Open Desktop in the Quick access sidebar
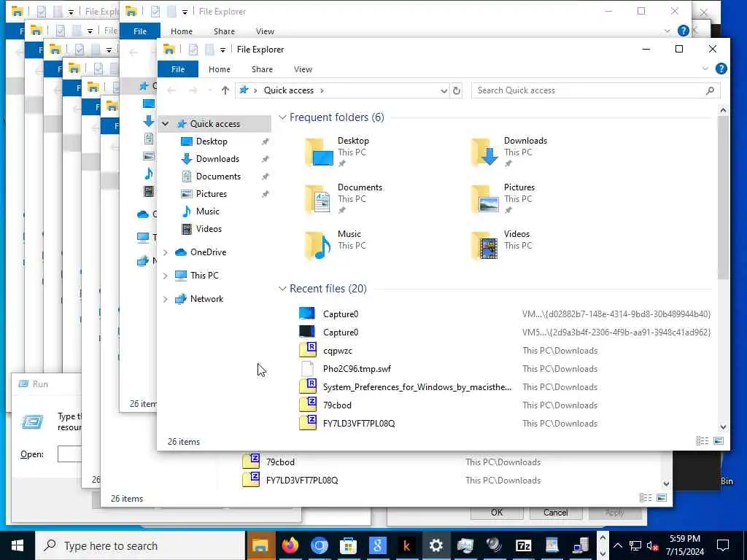 (212, 141)
